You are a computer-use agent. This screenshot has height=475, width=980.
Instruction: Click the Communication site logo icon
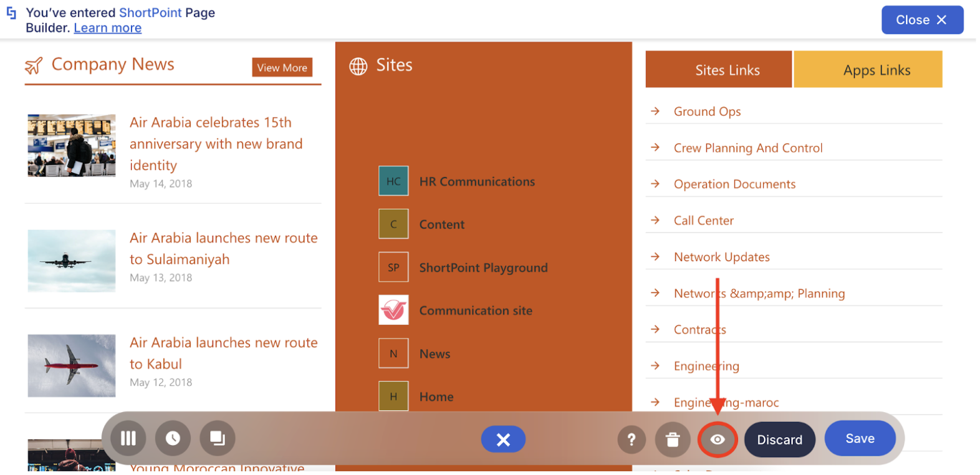[393, 310]
